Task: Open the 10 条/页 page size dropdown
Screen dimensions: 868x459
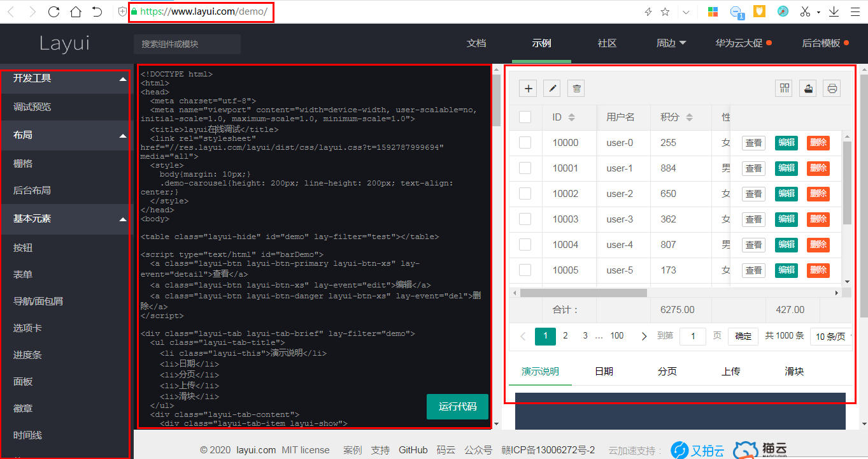Action: coord(830,336)
